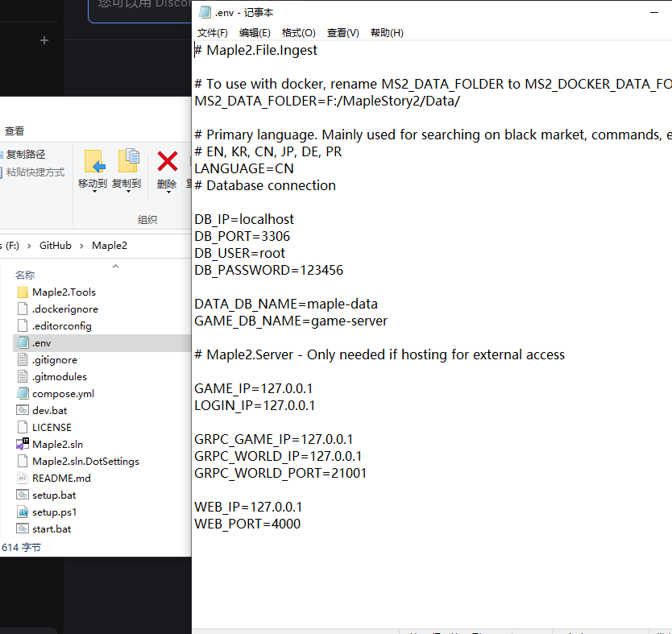Click the .gitignore file icon

[23, 360]
